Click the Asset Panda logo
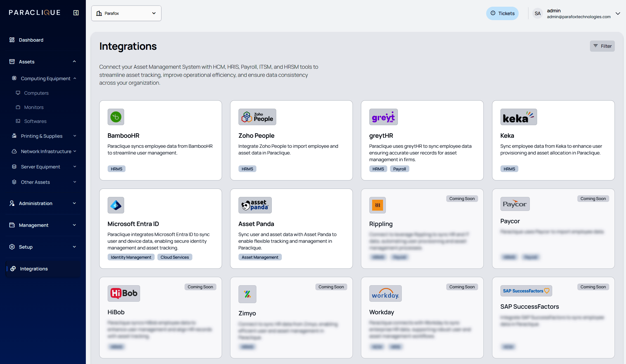The image size is (626, 364). 255,205
